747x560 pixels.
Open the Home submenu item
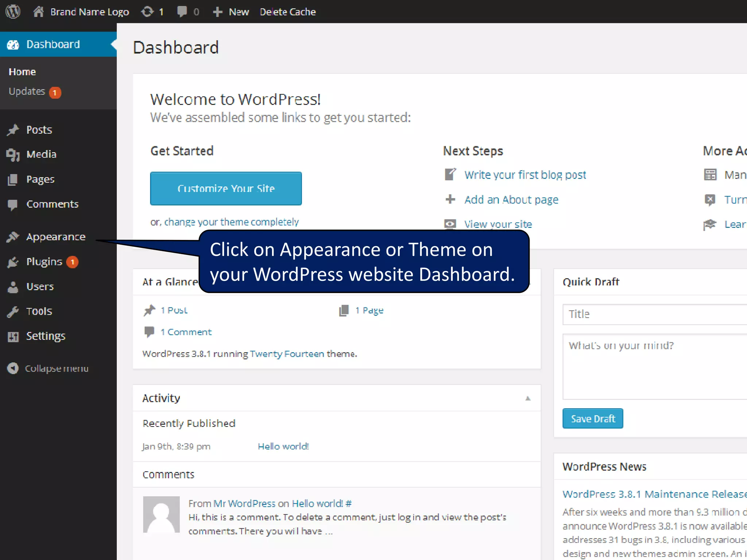click(22, 72)
